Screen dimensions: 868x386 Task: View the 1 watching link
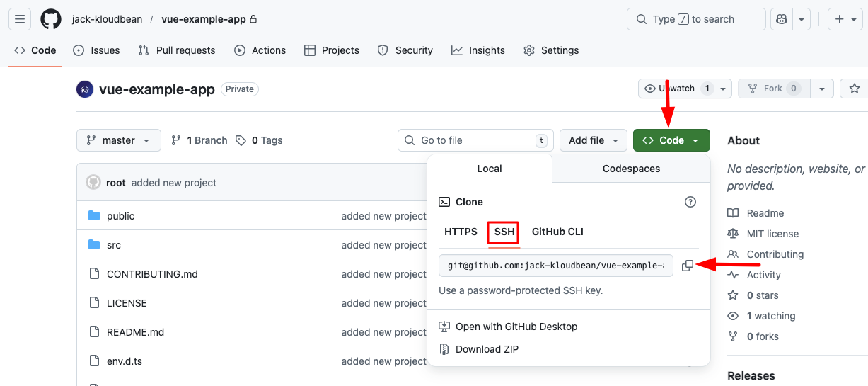[x=762, y=316]
